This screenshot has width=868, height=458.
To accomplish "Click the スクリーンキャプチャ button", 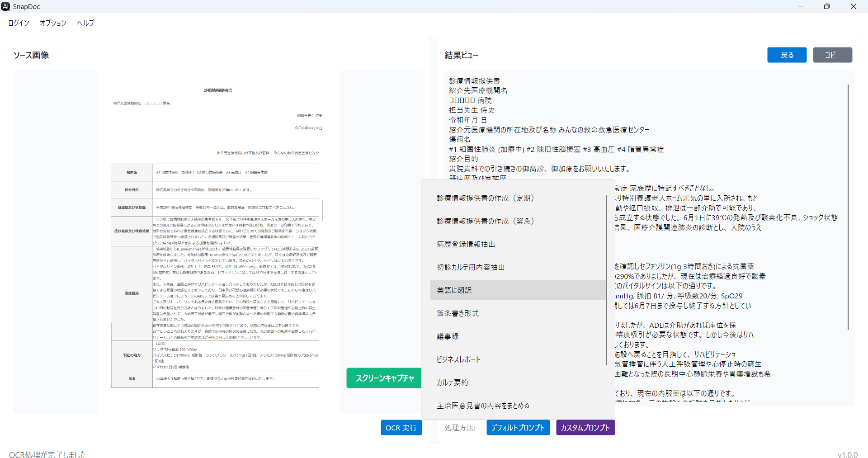I will [384, 378].
